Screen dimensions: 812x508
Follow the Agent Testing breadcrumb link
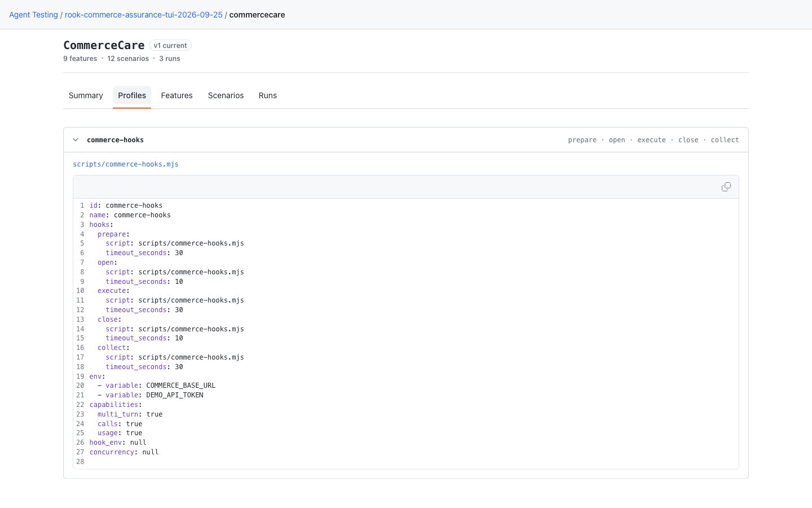coord(33,15)
